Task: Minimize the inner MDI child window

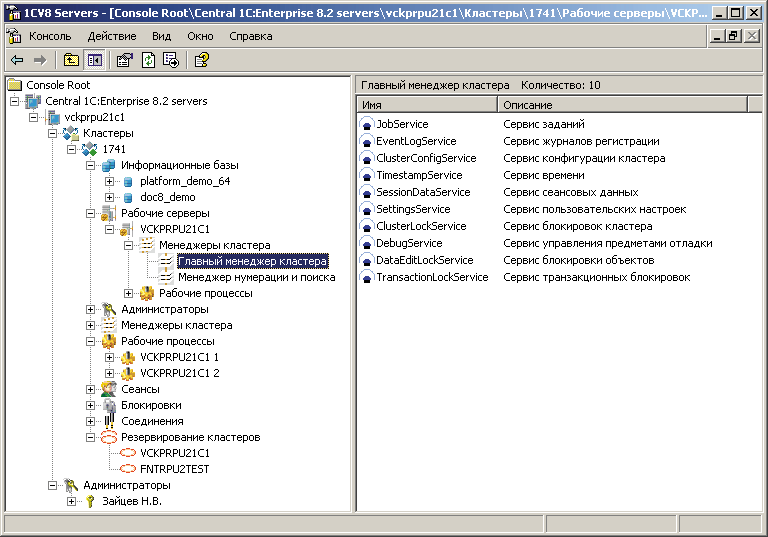Action: click(x=717, y=36)
